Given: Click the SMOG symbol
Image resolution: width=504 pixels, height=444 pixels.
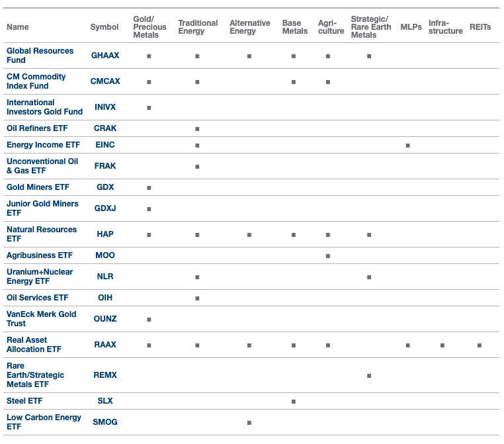Looking at the screenshot, I should coord(105,422).
